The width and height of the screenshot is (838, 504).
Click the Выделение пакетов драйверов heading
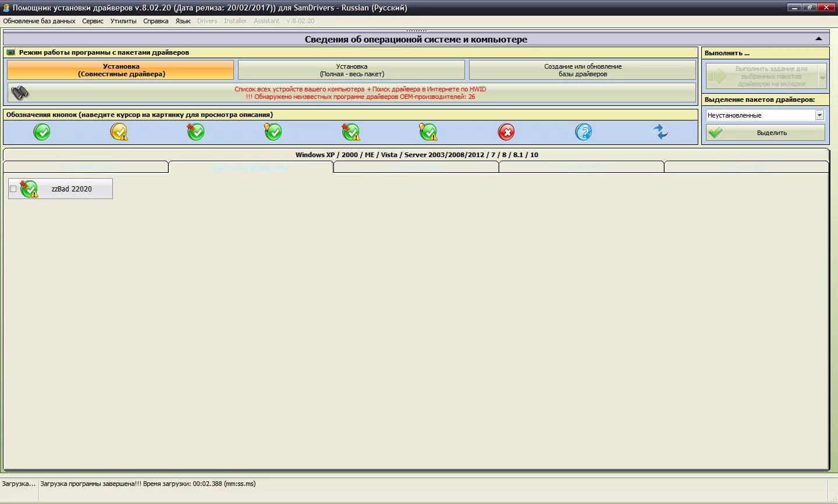(759, 100)
